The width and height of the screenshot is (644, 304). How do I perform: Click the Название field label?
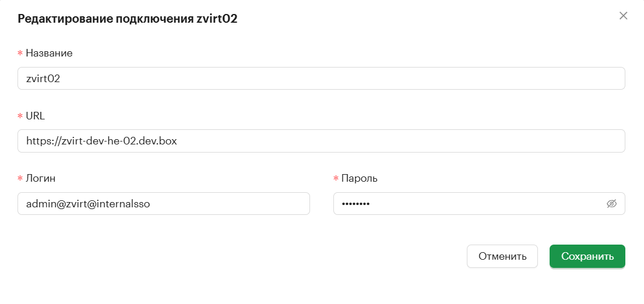click(x=50, y=53)
